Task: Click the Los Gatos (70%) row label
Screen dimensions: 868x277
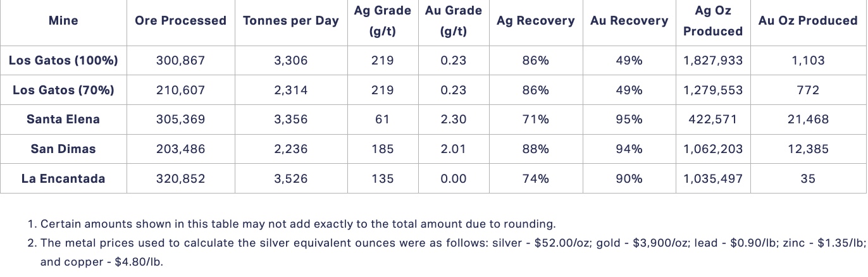Action: (x=63, y=90)
